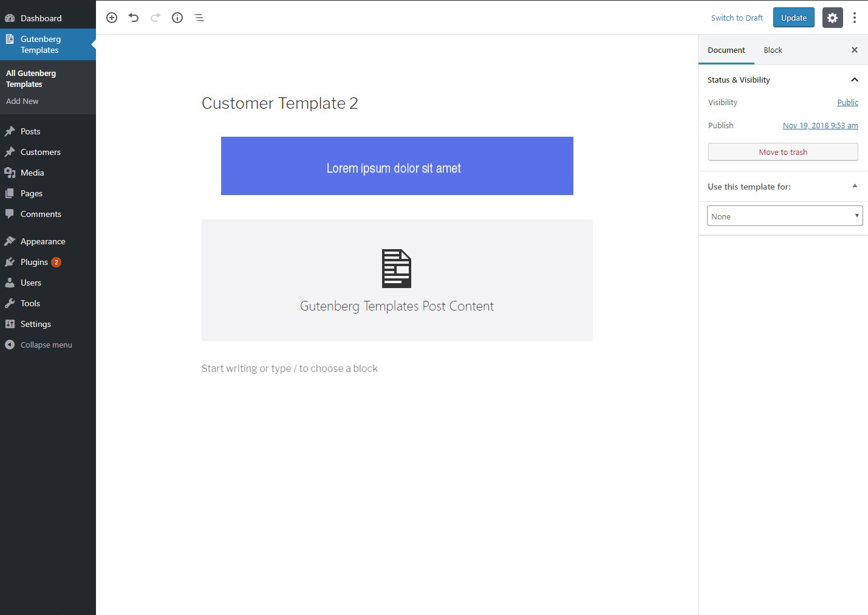Screen dimensions: 868x615
Task: Click the Nov 19, 2018 publish date link
Action: [821, 125]
